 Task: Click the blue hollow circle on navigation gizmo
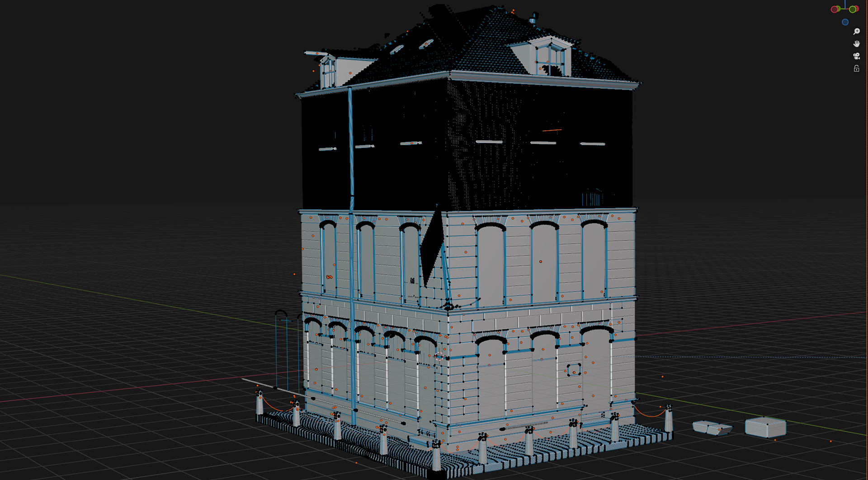click(x=845, y=22)
